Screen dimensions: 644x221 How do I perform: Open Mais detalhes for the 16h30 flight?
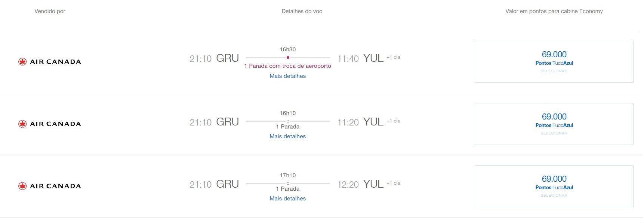pyautogui.click(x=288, y=76)
